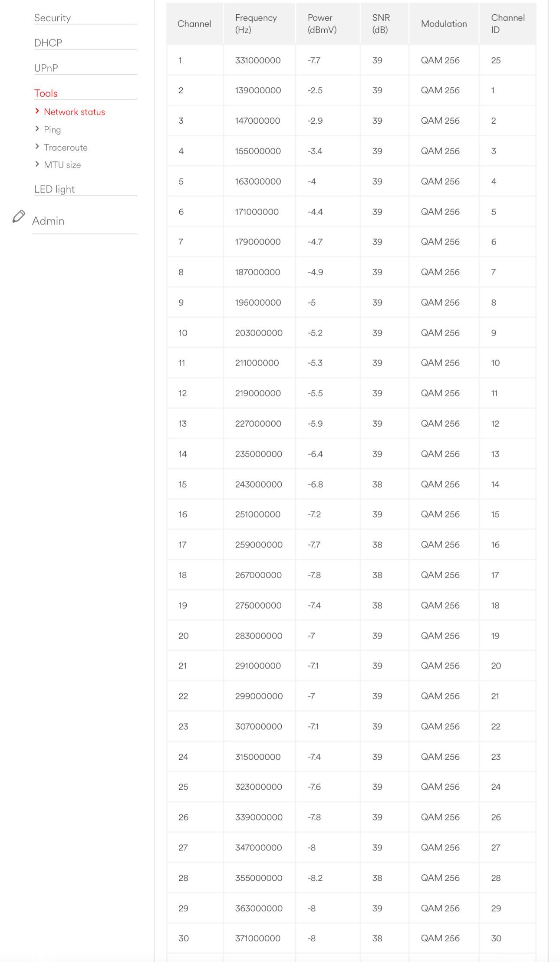
Task: Click the Modulation column header
Action: (444, 24)
